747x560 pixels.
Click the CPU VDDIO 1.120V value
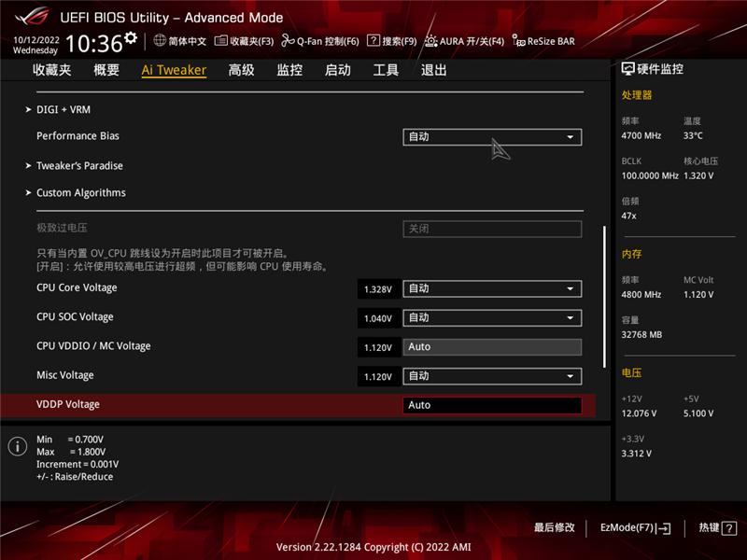(378, 347)
